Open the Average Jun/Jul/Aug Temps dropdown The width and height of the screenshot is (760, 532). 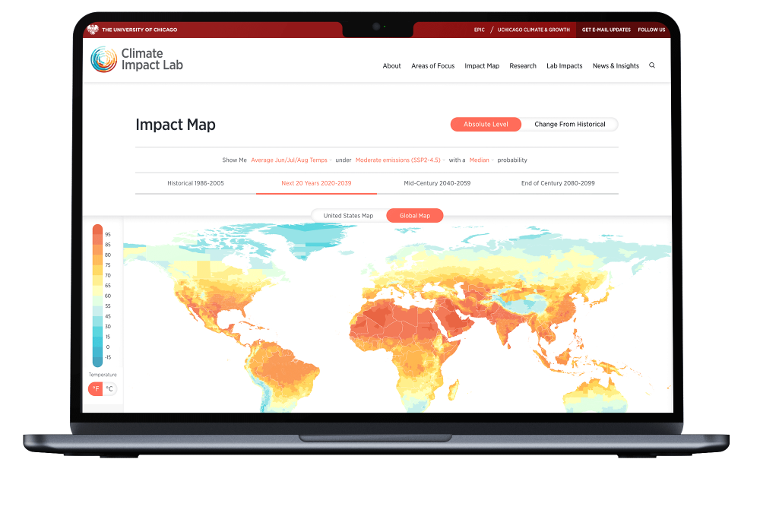point(290,160)
